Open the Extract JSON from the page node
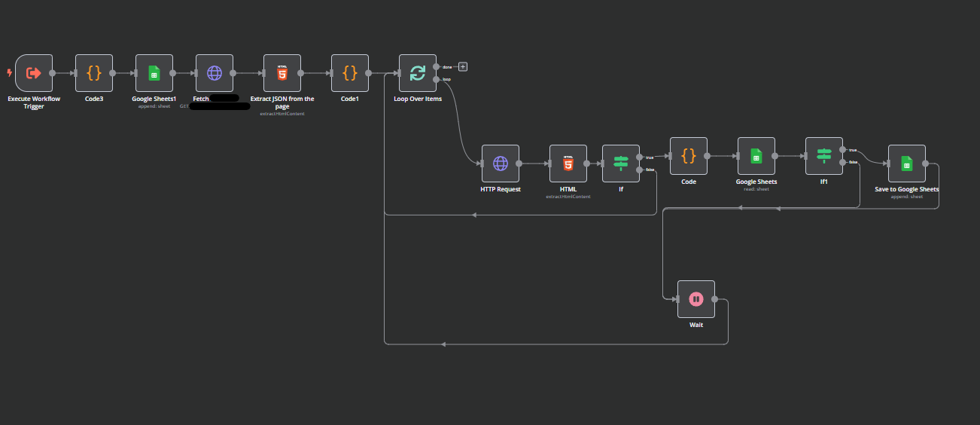 [x=282, y=73]
